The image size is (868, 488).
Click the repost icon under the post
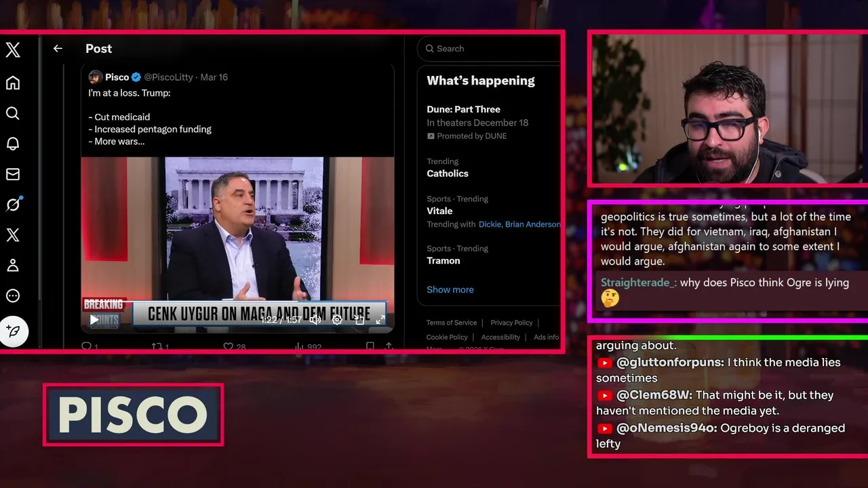point(157,346)
